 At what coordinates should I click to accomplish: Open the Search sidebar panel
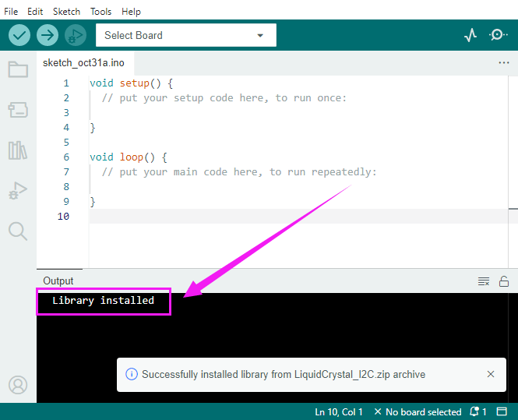click(x=18, y=231)
